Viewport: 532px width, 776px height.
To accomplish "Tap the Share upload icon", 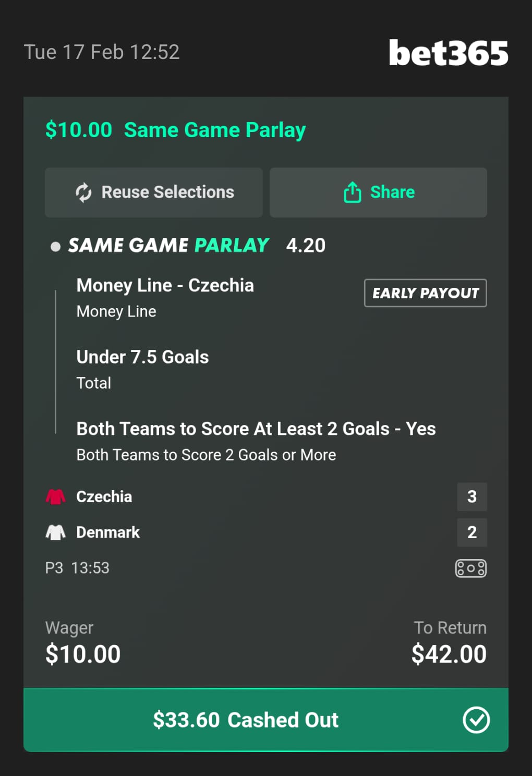I will (353, 192).
